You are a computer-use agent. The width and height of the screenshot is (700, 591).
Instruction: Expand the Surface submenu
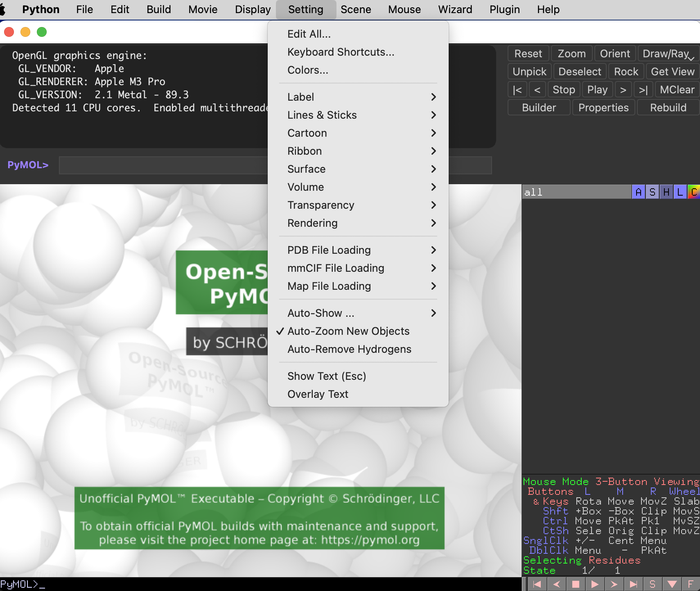(x=358, y=169)
